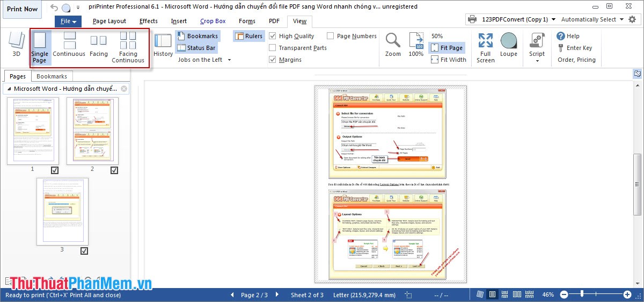Open the Crop Box tab
This screenshot has height=302, width=644.
(x=213, y=21)
